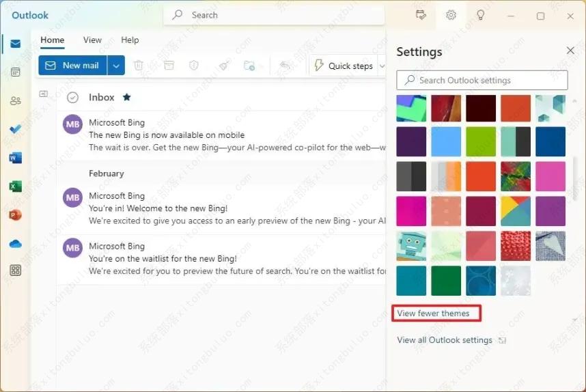Click the Archive icon in toolbar

point(169,66)
